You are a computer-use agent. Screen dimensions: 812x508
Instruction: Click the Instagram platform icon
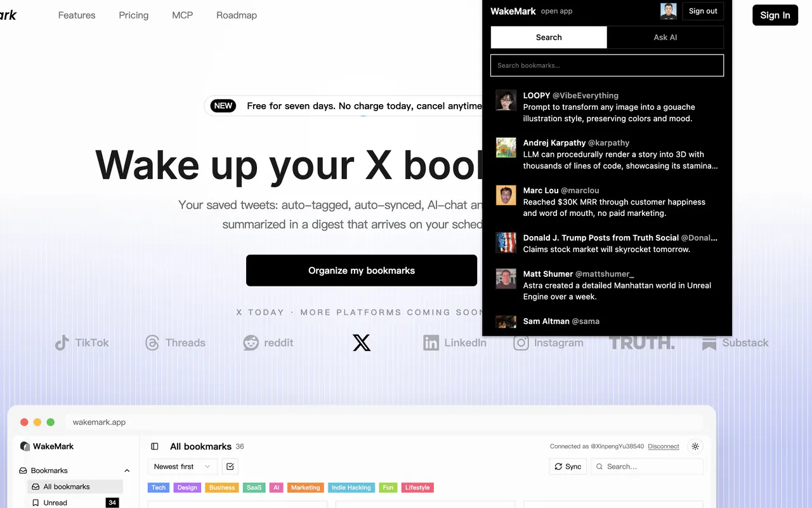521,343
